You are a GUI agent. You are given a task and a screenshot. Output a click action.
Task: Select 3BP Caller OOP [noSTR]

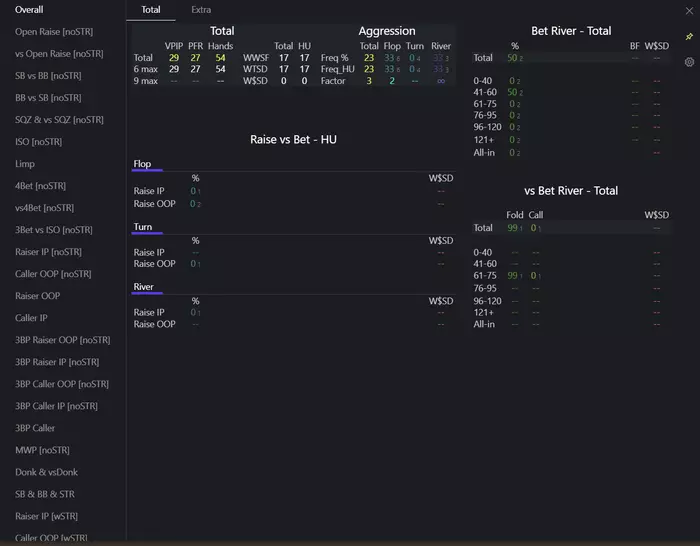(x=62, y=384)
